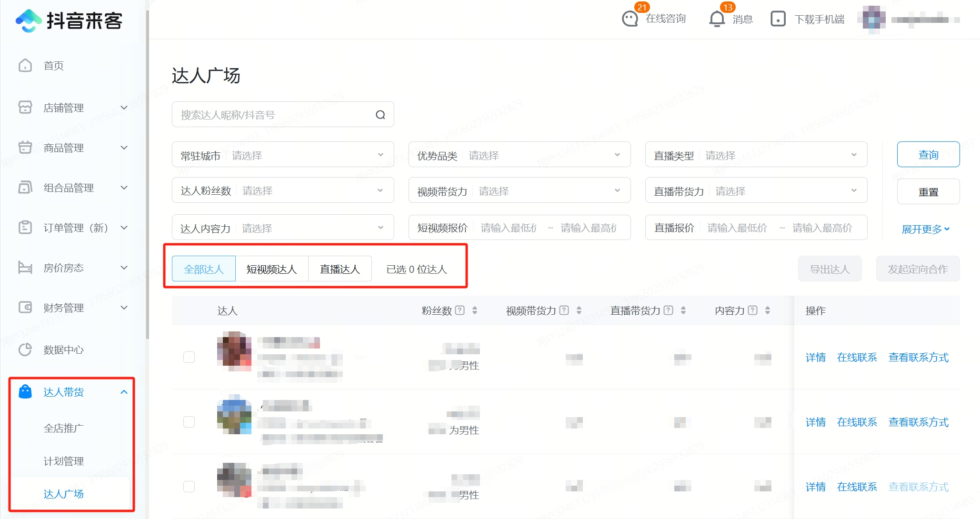980x519 pixels.
Task: Click the 数据中心 pie chart icon
Action: tap(25, 349)
